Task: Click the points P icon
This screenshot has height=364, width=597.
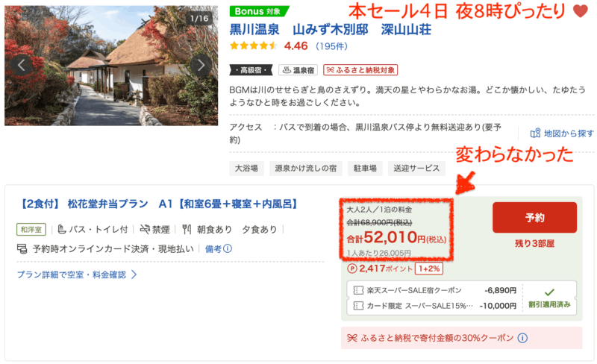Action: coord(352,269)
